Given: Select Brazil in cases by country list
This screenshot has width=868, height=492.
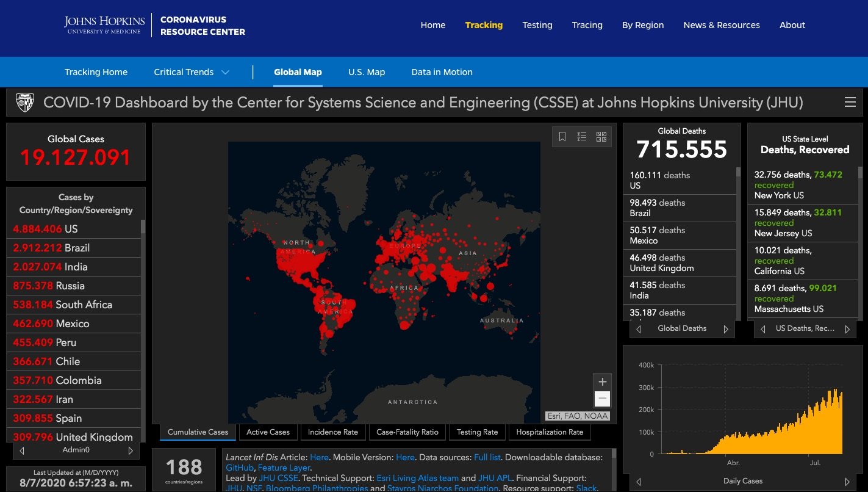Looking at the screenshot, I should (74, 248).
